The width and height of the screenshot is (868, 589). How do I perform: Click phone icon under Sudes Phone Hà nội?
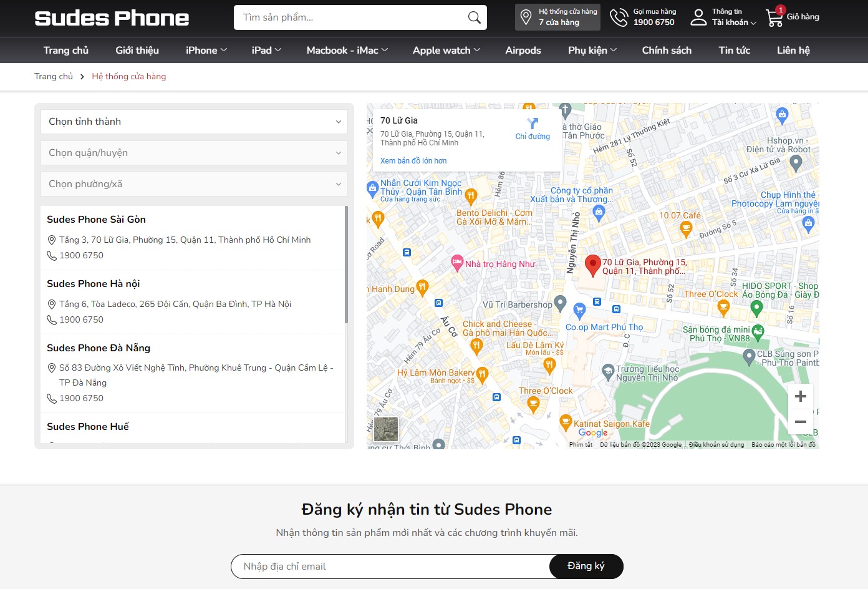[52, 320]
